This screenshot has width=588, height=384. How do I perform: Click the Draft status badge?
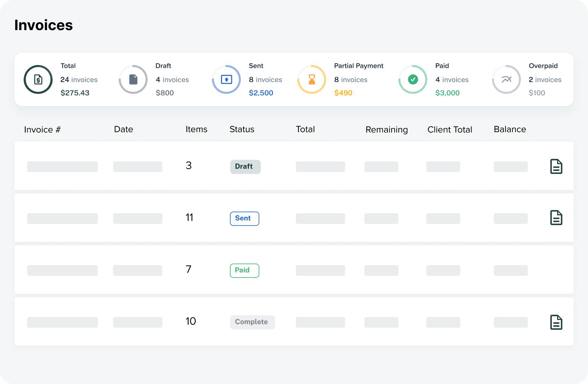tap(245, 166)
